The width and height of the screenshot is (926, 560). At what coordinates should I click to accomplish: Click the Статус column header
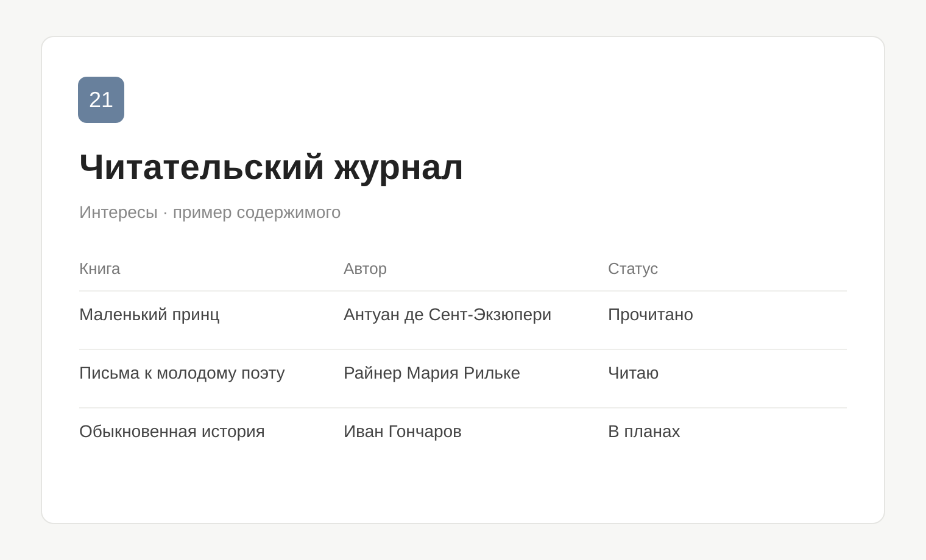633,268
